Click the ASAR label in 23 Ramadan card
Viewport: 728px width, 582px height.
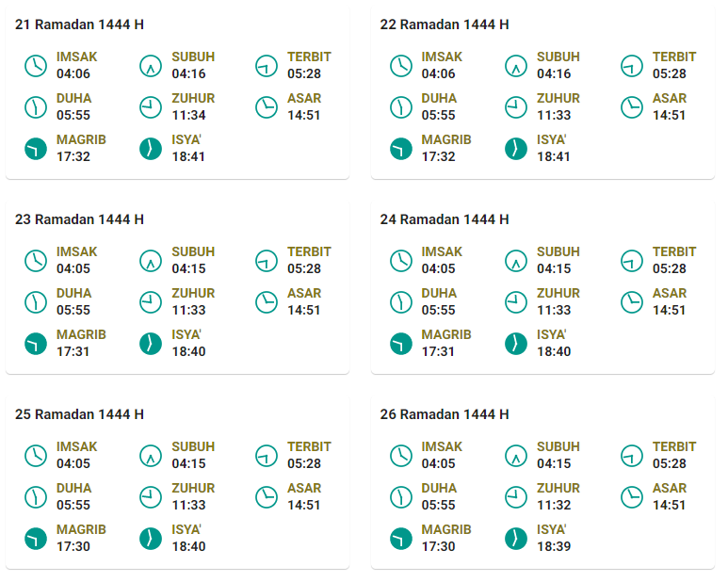(x=304, y=293)
